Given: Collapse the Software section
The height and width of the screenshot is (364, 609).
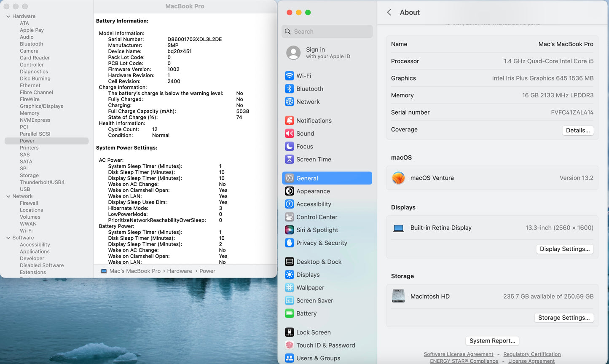Looking at the screenshot, I should pos(8,238).
